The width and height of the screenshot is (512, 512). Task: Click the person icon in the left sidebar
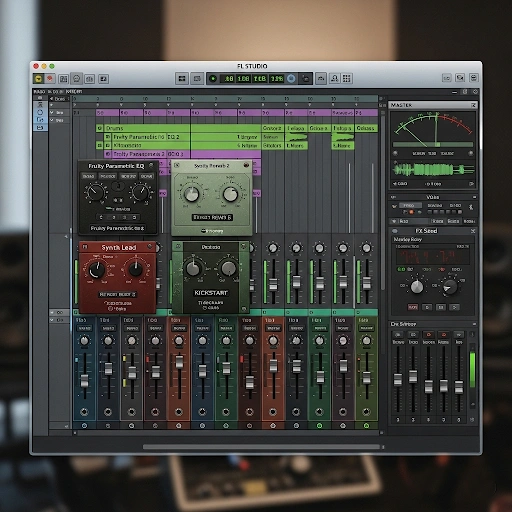[x=40, y=105]
